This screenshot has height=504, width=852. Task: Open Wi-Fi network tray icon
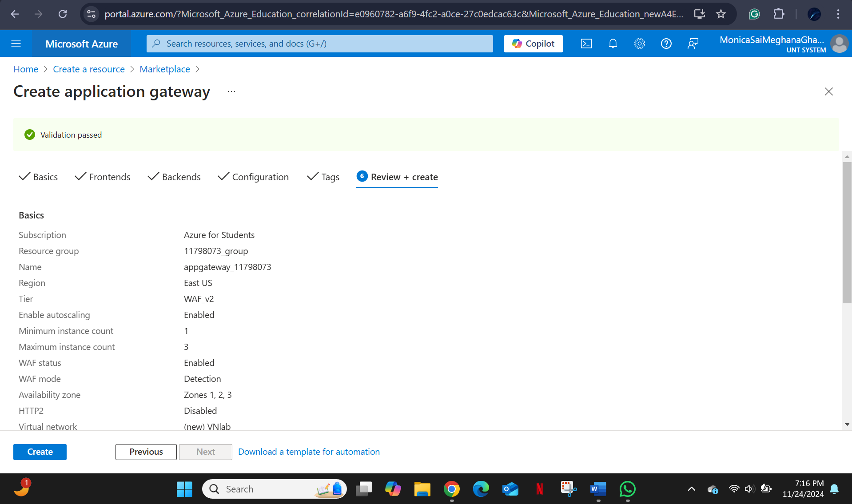coord(734,489)
